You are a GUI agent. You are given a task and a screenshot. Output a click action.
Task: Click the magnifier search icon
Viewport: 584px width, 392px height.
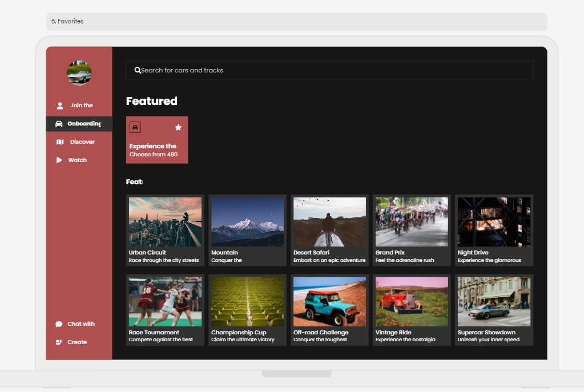(x=138, y=70)
